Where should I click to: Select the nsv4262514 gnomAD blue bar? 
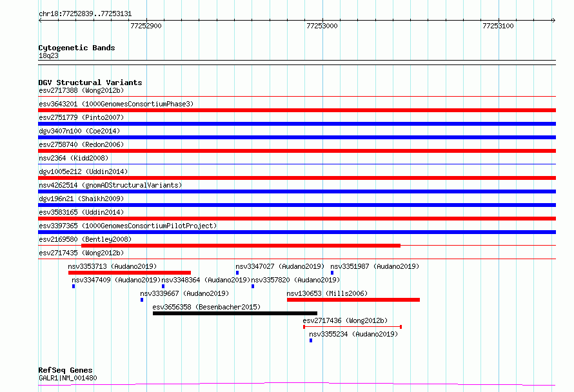point(297,191)
